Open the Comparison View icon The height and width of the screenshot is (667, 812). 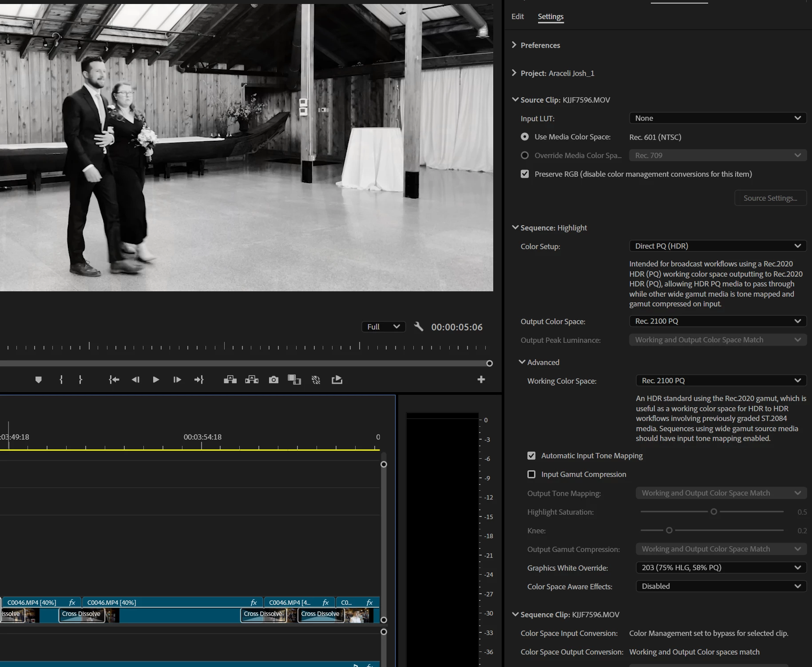(294, 380)
